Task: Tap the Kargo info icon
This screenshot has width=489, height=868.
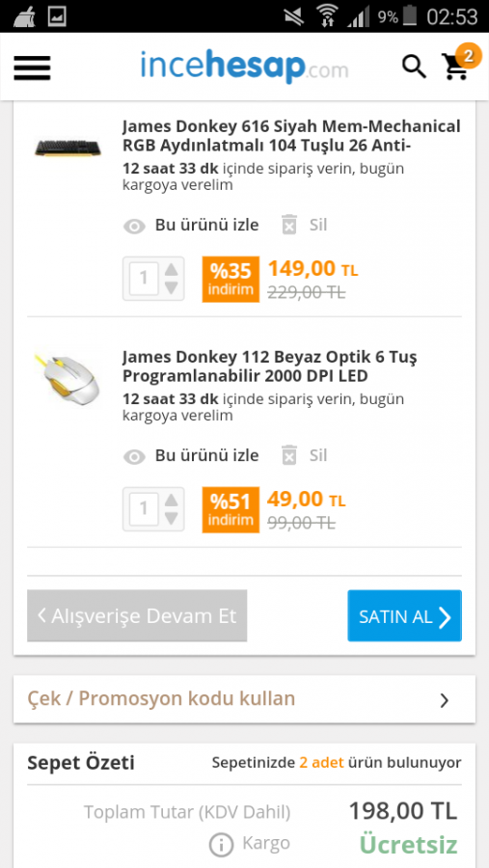Action: tap(221, 845)
